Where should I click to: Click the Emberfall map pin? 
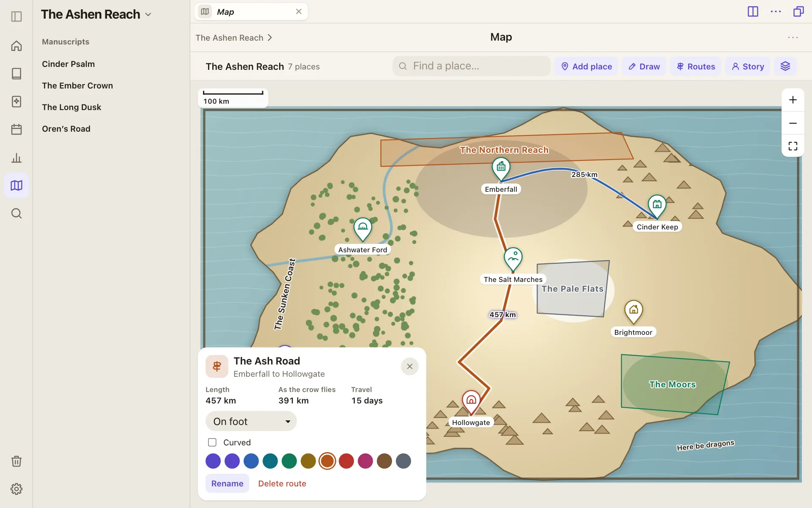tap(501, 169)
